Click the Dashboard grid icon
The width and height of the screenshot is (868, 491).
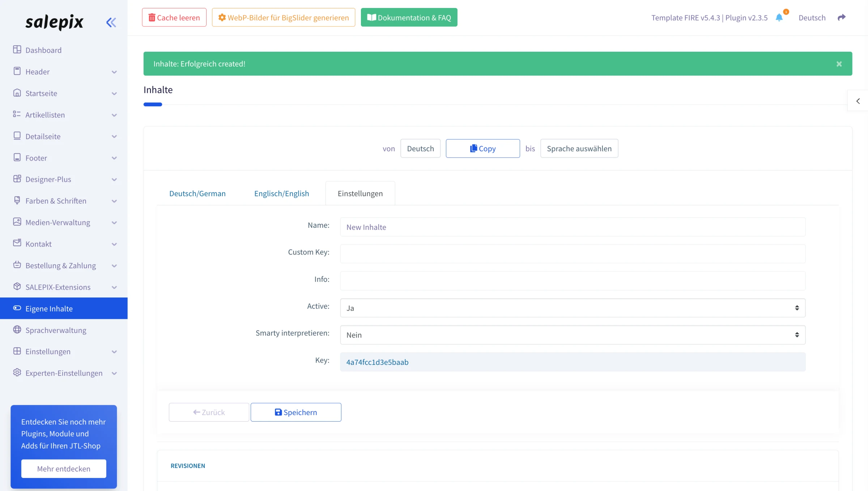pos(17,50)
